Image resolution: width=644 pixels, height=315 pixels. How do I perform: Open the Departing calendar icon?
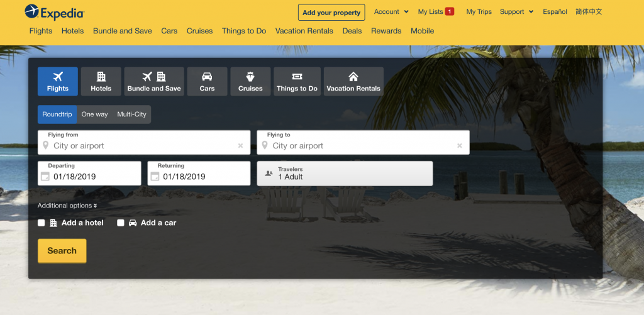pos(45,177)
